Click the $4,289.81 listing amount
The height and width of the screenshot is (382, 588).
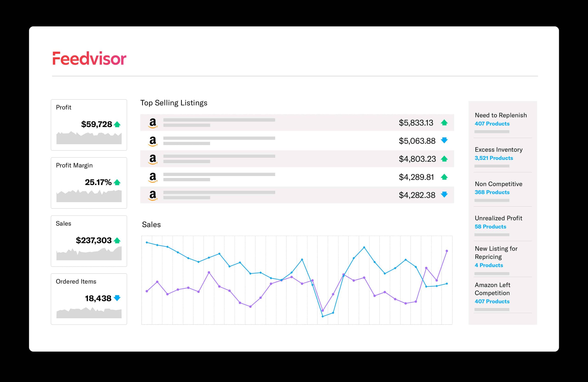coord(416,177)
